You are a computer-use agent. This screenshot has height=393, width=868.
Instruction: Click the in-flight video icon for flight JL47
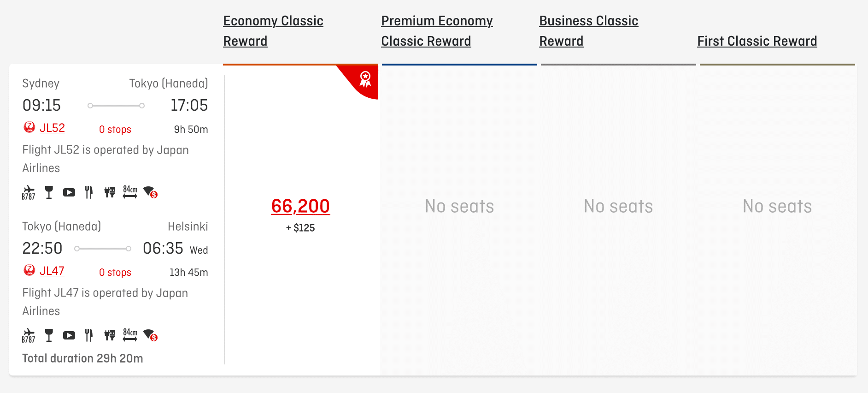[69, 335]
